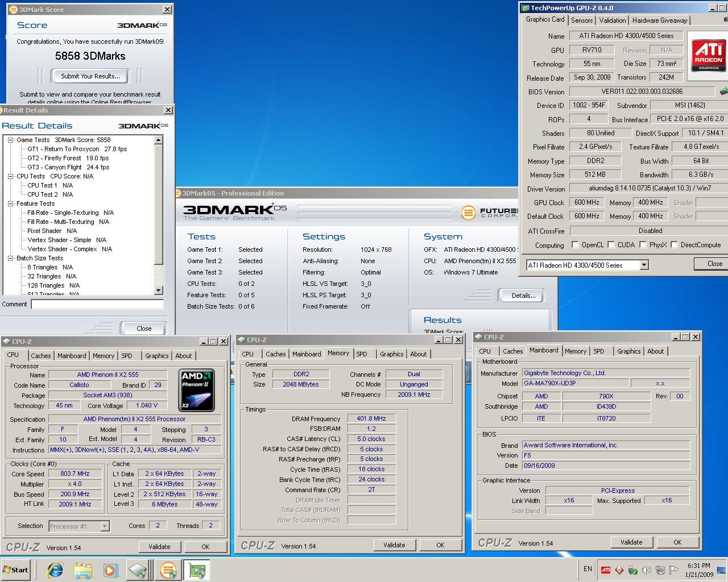Open SPD tab in CPU-Z Memory window

[x=362, y=354]
